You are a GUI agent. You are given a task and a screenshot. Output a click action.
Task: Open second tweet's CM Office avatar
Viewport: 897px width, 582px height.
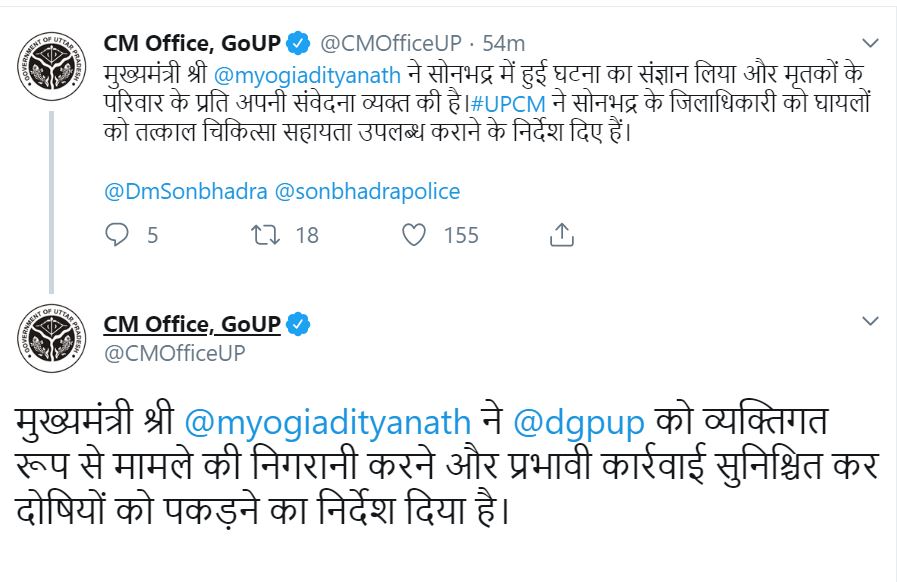coord(51,338)
